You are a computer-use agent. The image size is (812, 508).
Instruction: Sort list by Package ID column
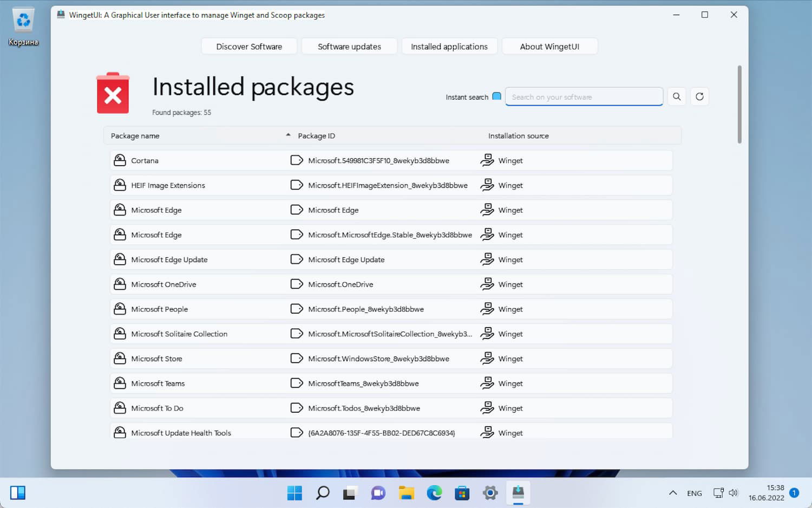(317, 136)
